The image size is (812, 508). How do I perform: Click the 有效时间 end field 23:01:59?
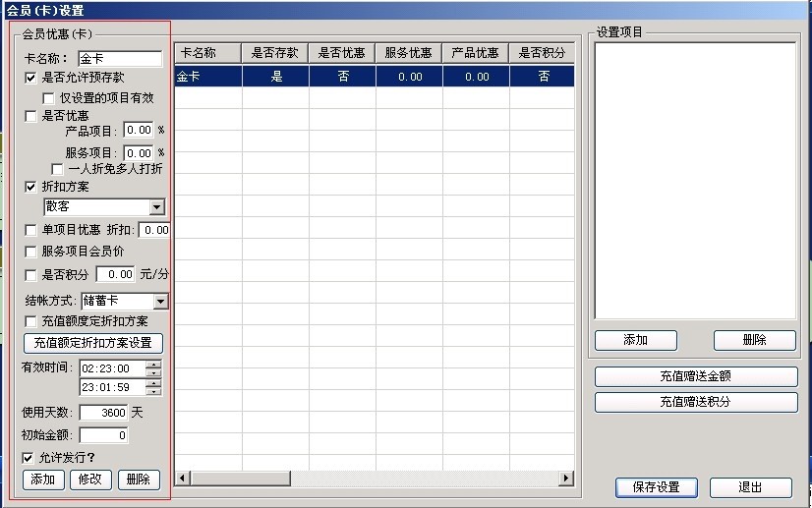click(113, 387)
